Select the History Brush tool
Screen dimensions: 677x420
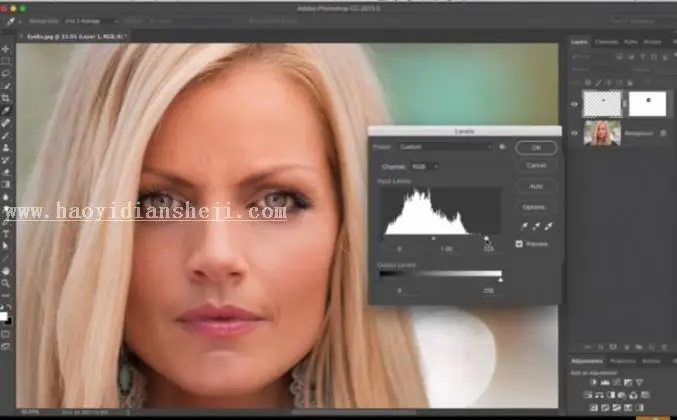pyautogui.click(x=6, y=160)
